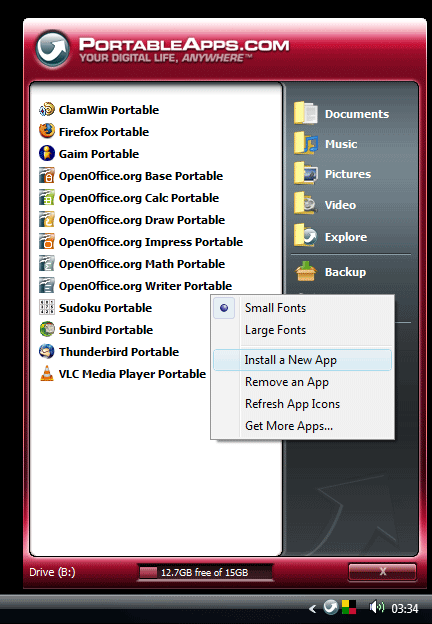Expand hidden tray icons arrow
This screenshot has height=624, width=432.
(313, 608)
